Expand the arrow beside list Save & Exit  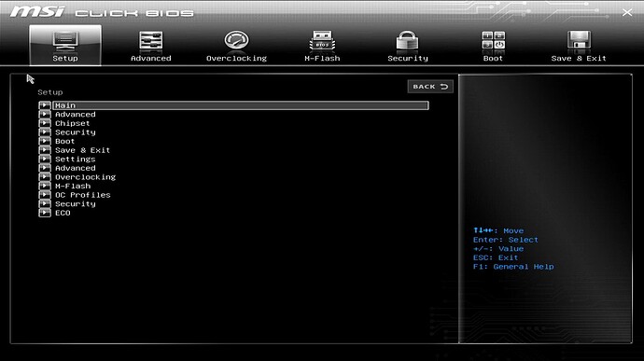point(45,150)
